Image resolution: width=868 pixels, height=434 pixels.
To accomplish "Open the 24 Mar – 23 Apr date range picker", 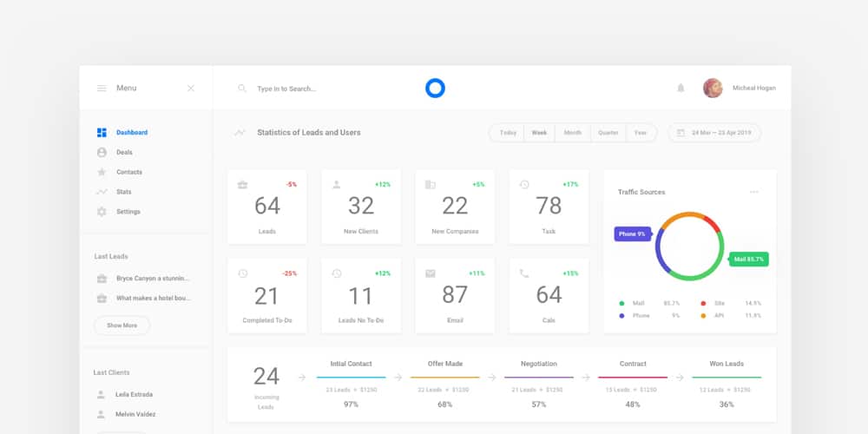I will point(714,133).
